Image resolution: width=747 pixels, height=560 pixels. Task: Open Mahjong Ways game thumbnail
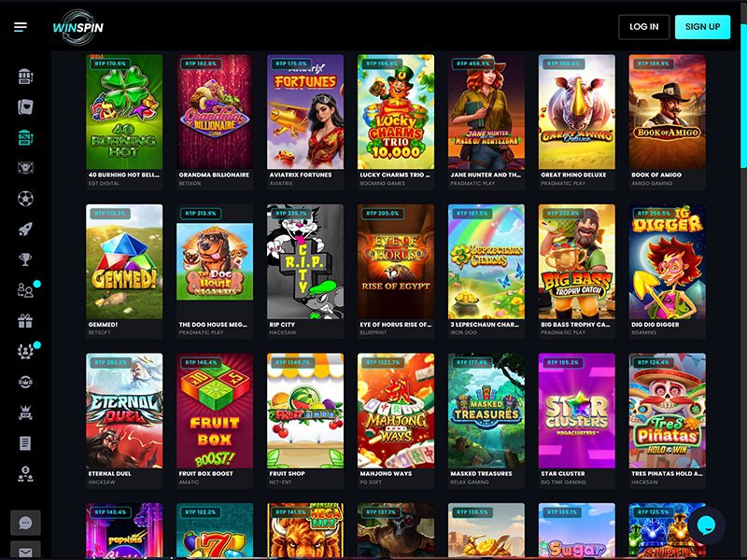point(396,411)
